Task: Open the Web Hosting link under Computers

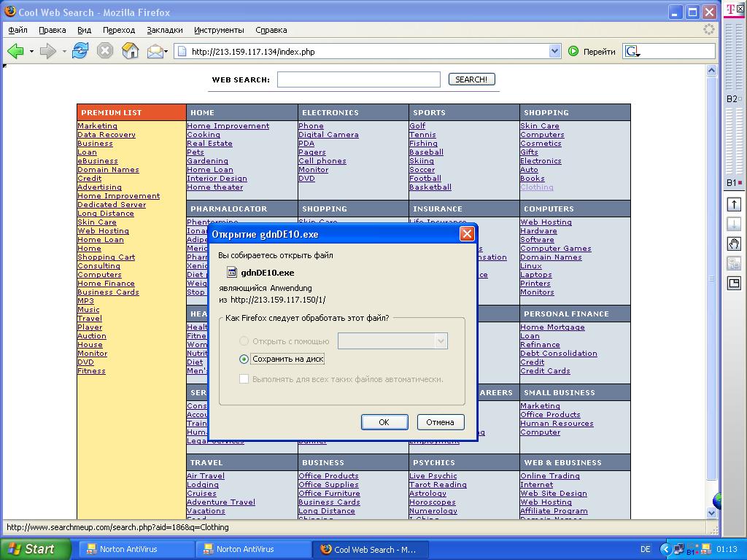Action: click(546, 222)
